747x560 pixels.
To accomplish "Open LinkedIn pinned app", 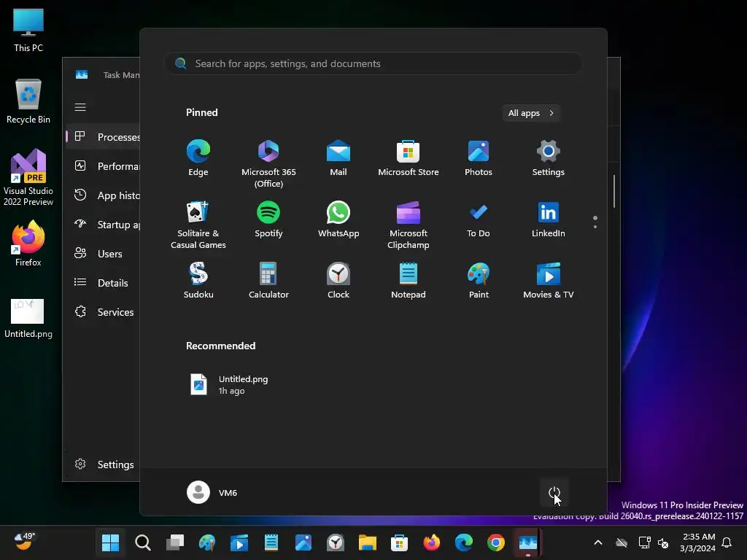I will pyautogui.click(x=549, y=219).
